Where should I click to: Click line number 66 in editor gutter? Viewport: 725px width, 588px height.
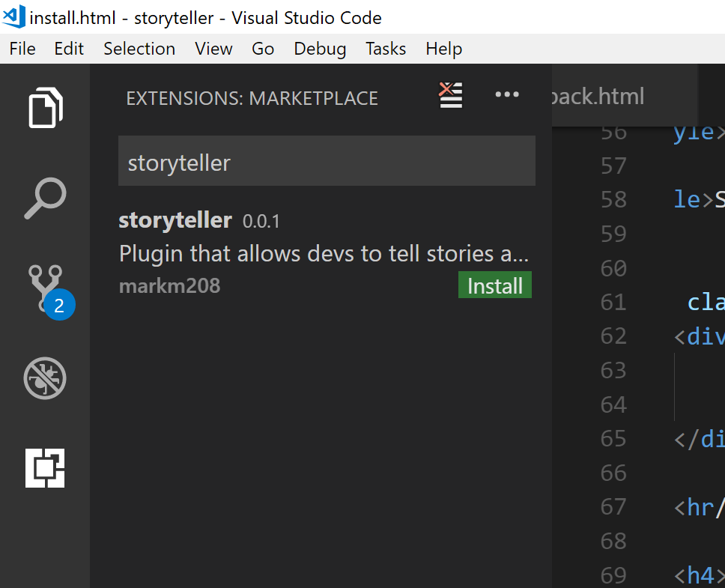pyautogui.click(x=613, y=473)
